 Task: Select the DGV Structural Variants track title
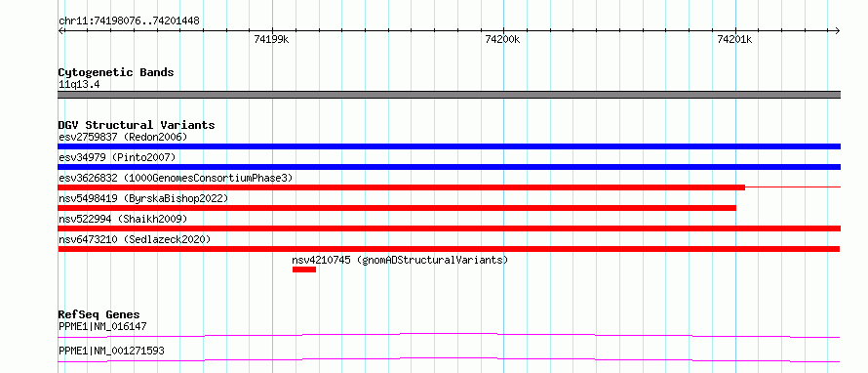137,125
